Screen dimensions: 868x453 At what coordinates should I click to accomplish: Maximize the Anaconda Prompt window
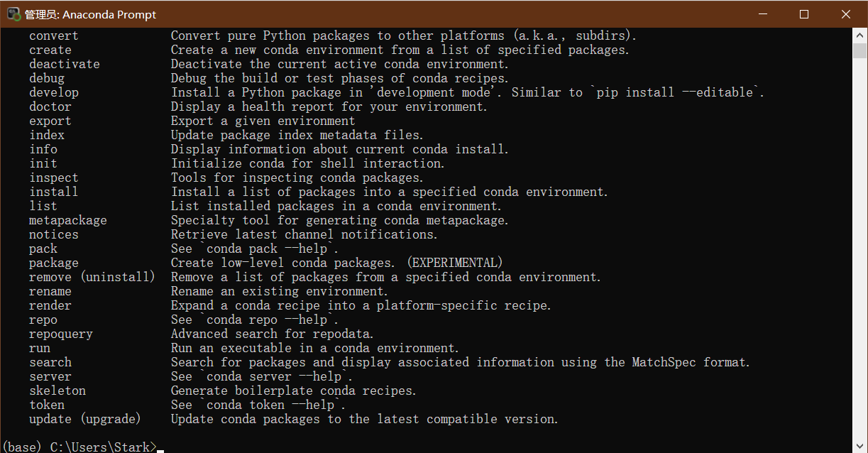(804, 14)
